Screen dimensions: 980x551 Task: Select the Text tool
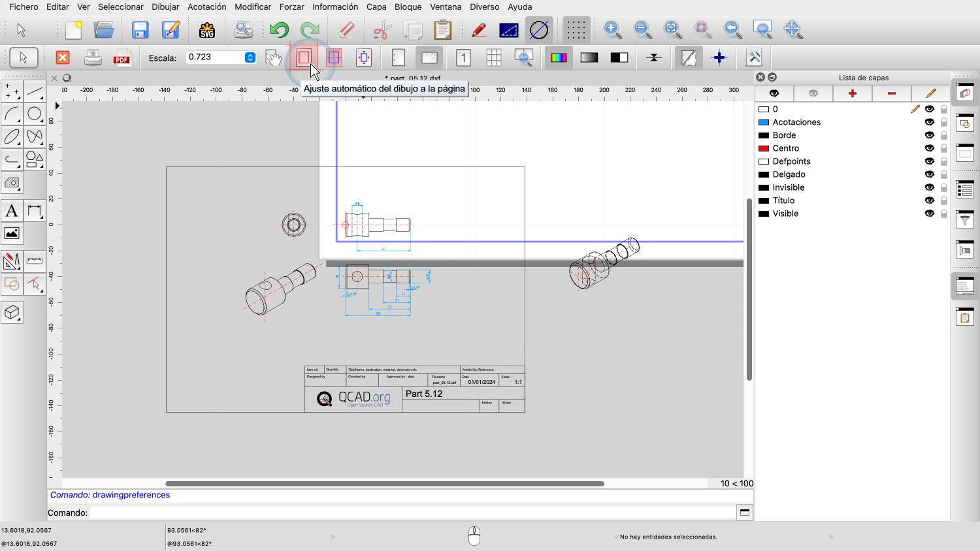[12, 211]
